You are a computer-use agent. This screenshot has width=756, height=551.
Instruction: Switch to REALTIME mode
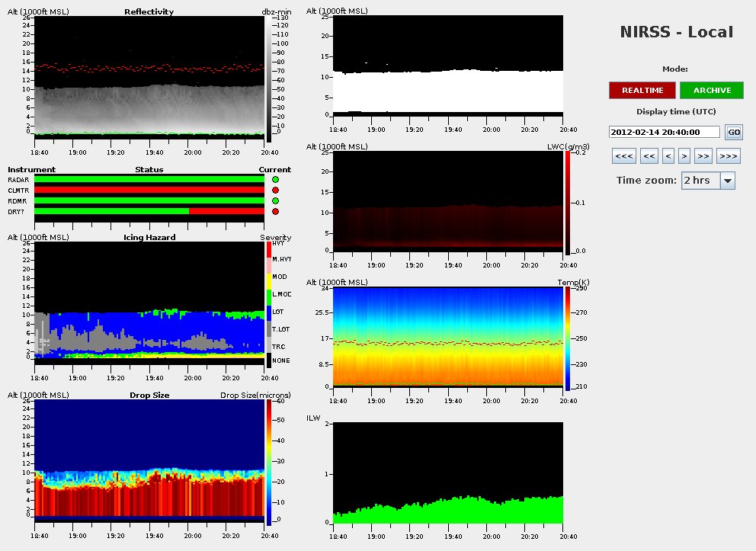pyautogui.click(x=642, y=90)
